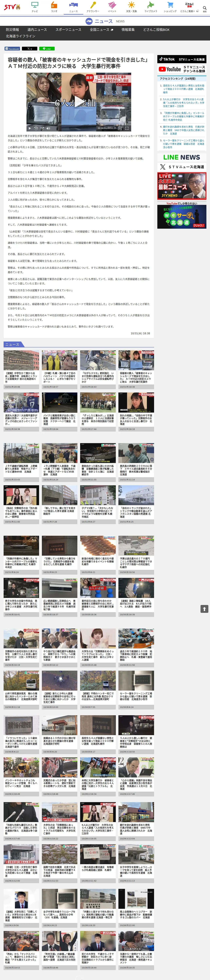The image size is (210, 980).
Task: Mute the video volume icon
Action: pyautogui.click(x=48, y=128)
